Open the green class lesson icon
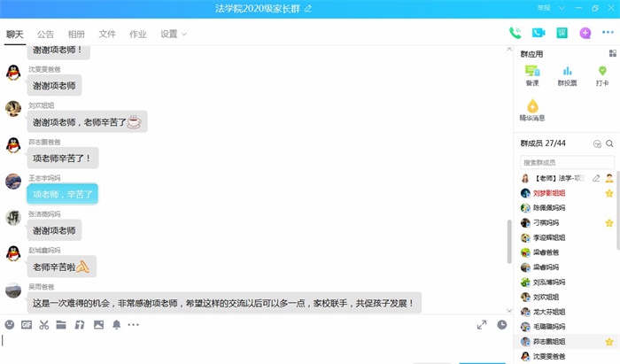This screenshot has width=620, height=364. (562, 33)
